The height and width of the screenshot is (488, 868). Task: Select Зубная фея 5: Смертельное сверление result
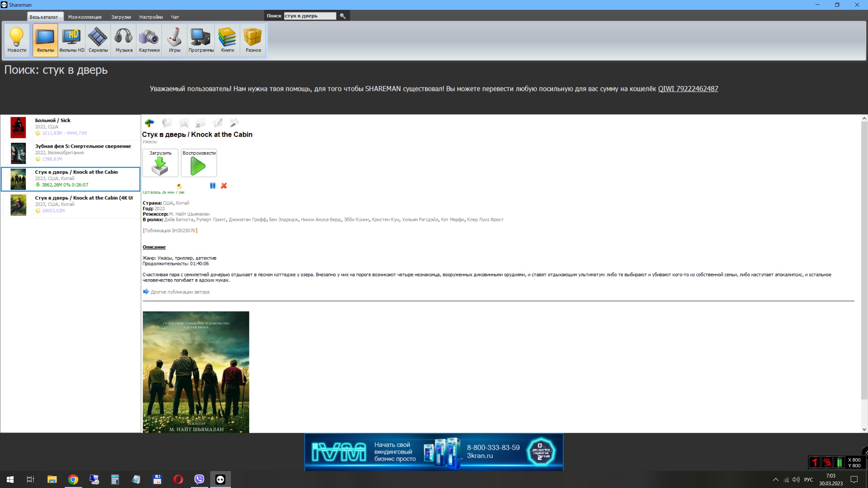pos(71,153)
